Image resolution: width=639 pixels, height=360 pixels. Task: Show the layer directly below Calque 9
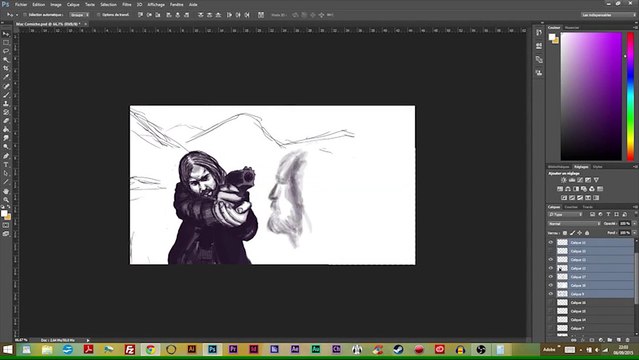coord(551,302)
